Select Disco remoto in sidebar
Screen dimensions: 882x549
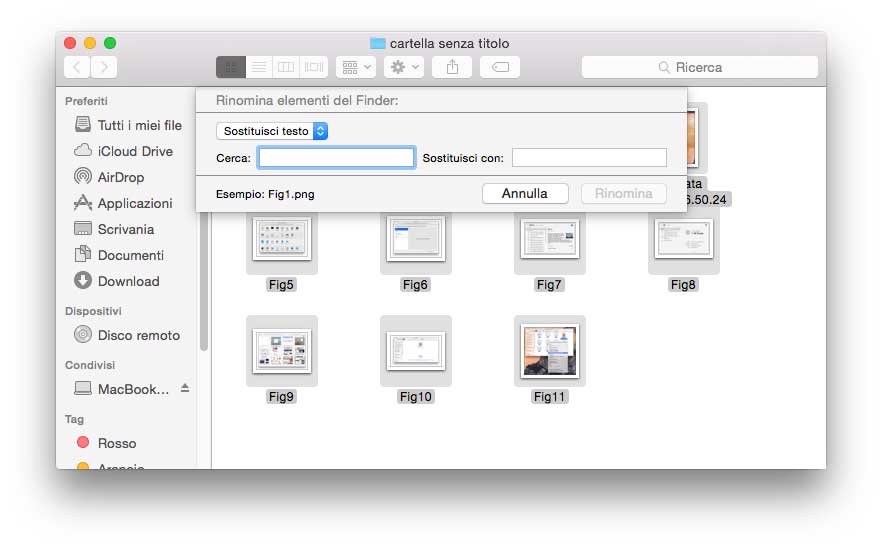click(127, 335)
